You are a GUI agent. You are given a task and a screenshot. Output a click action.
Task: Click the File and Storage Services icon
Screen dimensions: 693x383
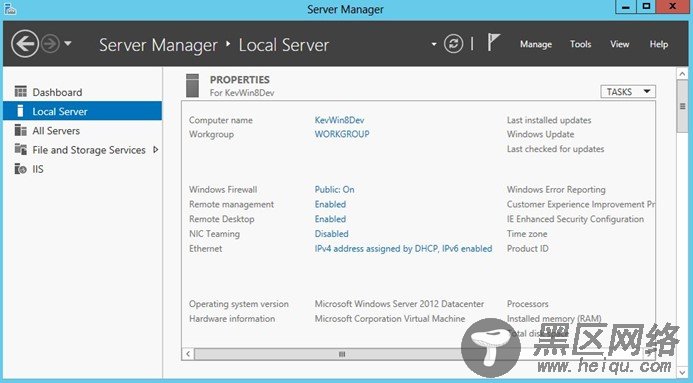tap(20, 149)
